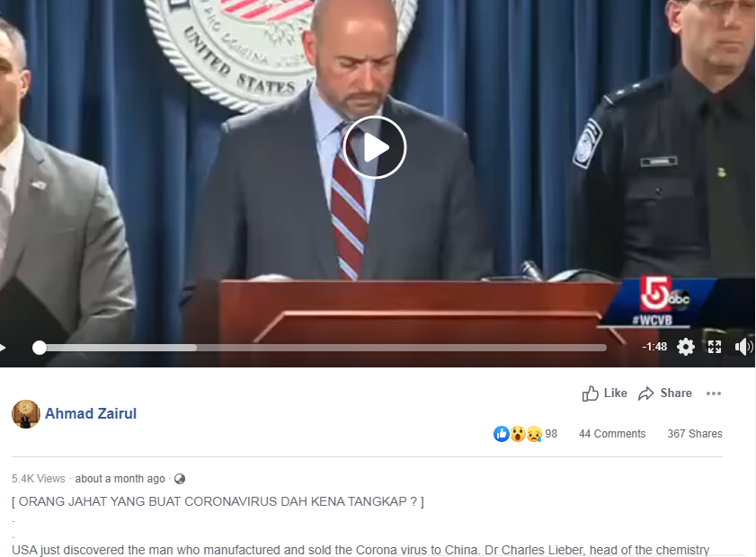View the 367 Shares list
This screenshot has width=756, height=557.
tap(695, 434)
